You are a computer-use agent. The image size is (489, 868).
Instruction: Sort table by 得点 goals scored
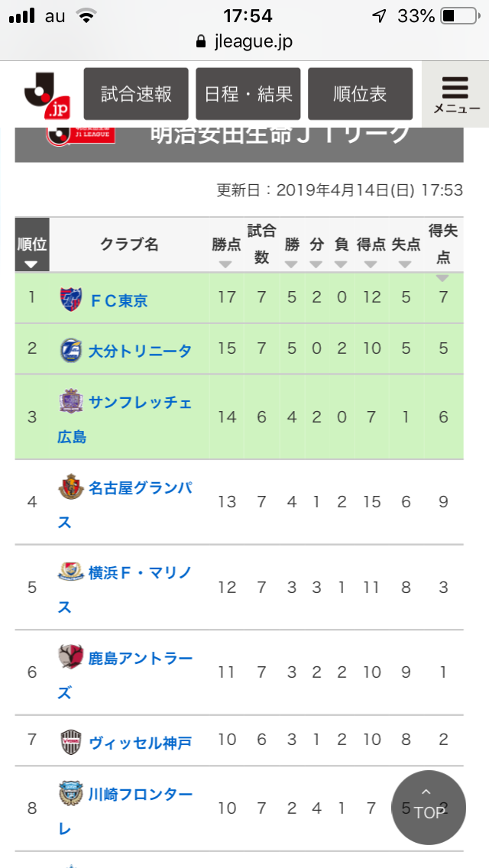tap(371, 264)
